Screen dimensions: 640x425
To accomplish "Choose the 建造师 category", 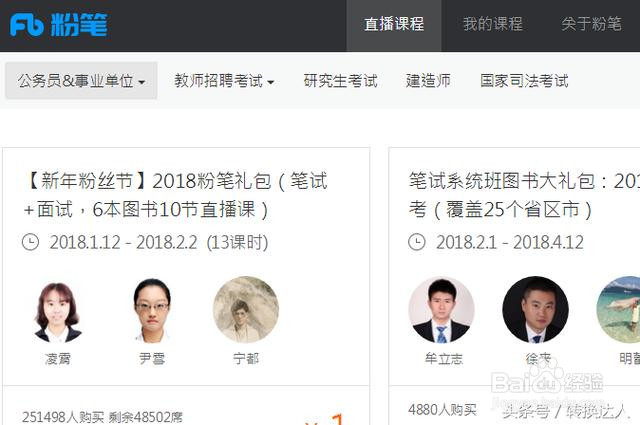I will click(x=428, y=80).
